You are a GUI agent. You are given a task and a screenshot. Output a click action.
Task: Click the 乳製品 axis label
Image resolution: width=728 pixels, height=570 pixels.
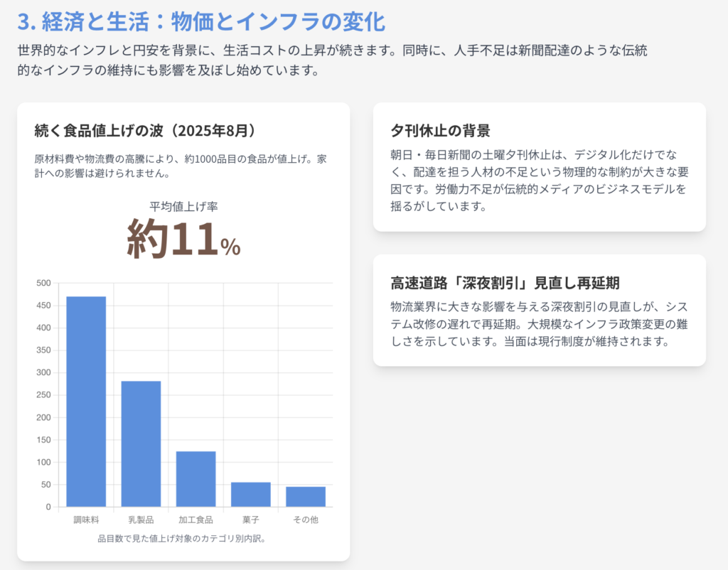pos(141,520)
